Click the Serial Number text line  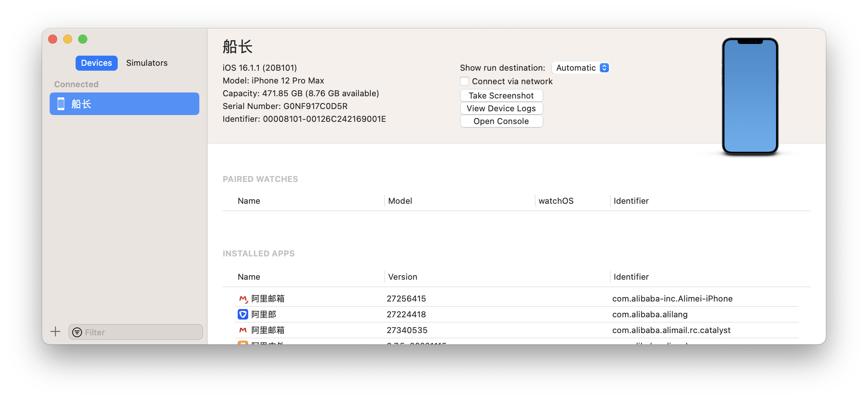[285, 106]
